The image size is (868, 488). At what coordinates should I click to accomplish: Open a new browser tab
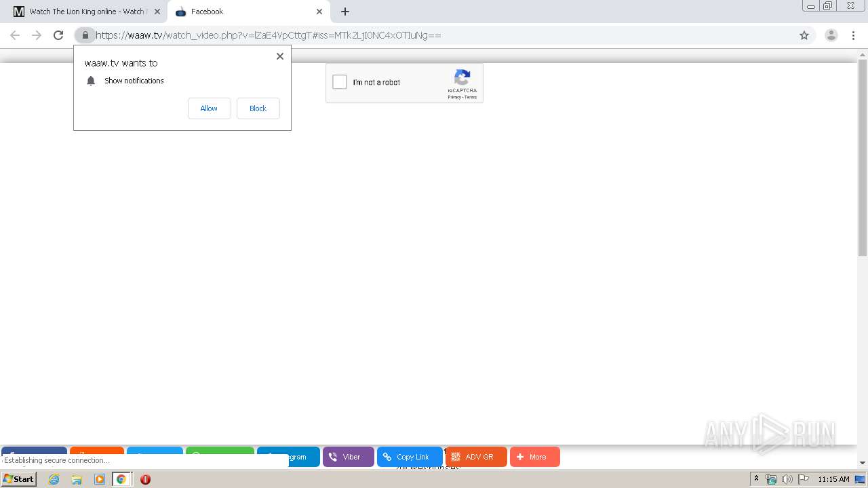point(345,12)
